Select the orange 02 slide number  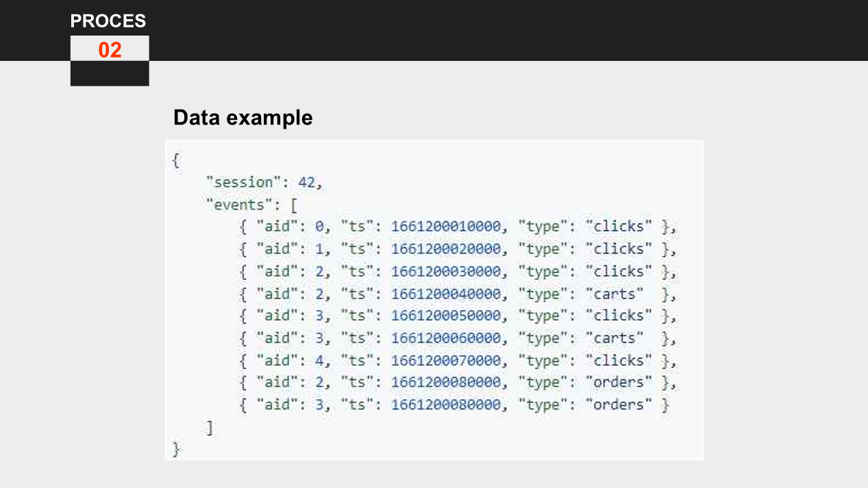point(110,49)
